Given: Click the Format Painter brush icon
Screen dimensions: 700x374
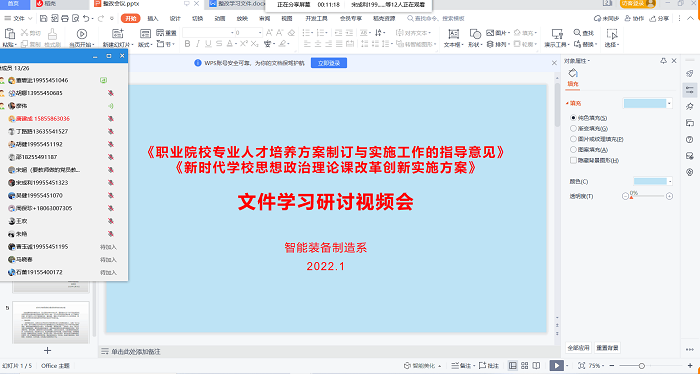Looking at the screenshot, I should tap(52, 34).
